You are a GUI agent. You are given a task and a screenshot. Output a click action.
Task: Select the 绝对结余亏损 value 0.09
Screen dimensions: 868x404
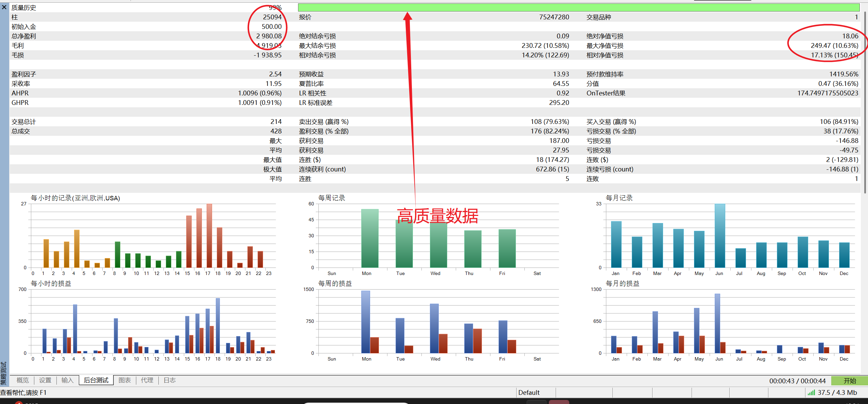[563, 36]
